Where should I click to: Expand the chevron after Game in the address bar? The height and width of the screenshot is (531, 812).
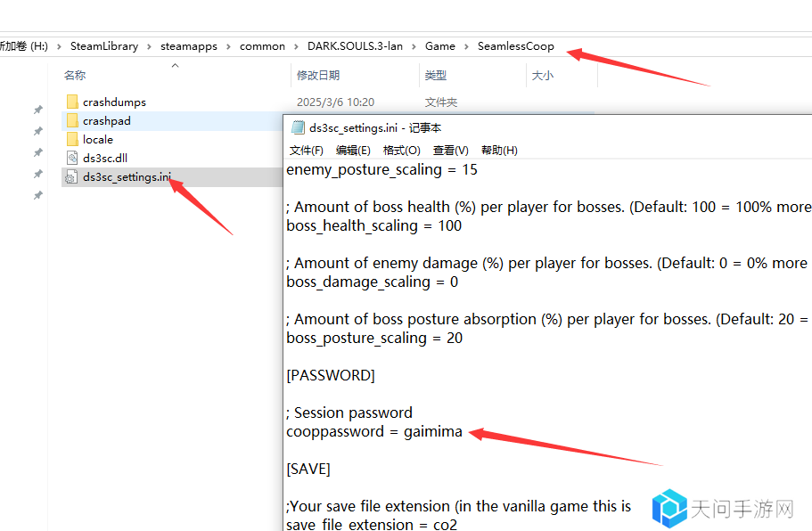(466, 46)
